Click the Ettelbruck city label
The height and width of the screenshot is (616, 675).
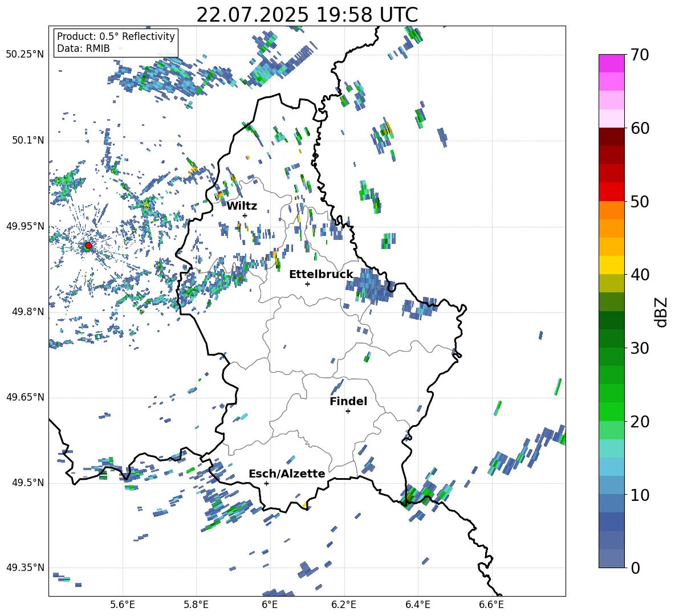(321, 275)
